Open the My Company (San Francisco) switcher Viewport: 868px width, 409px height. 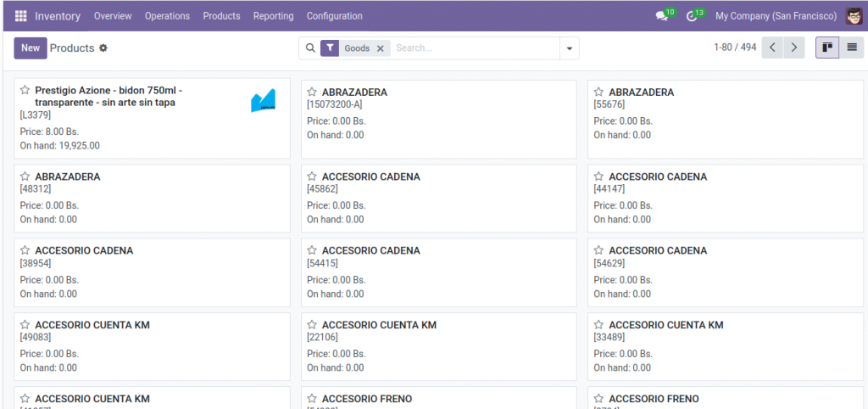point(776,16)
